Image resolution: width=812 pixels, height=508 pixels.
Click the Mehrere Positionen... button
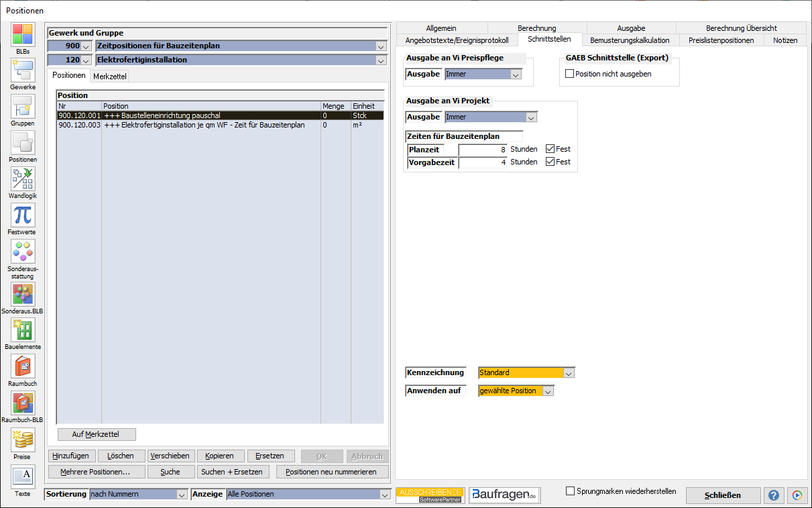[x=95, y=472]
